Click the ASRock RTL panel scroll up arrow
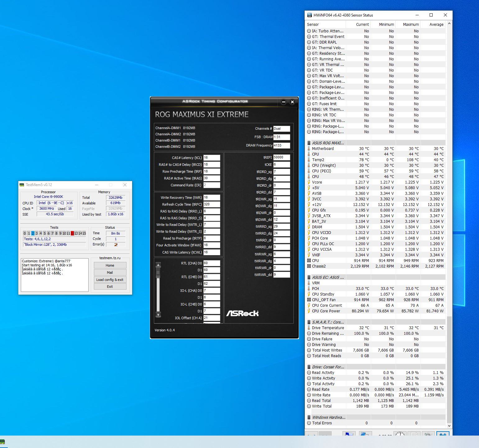This screenshot has height=448, width=479. pyautogui.click(x=158, y=265)
